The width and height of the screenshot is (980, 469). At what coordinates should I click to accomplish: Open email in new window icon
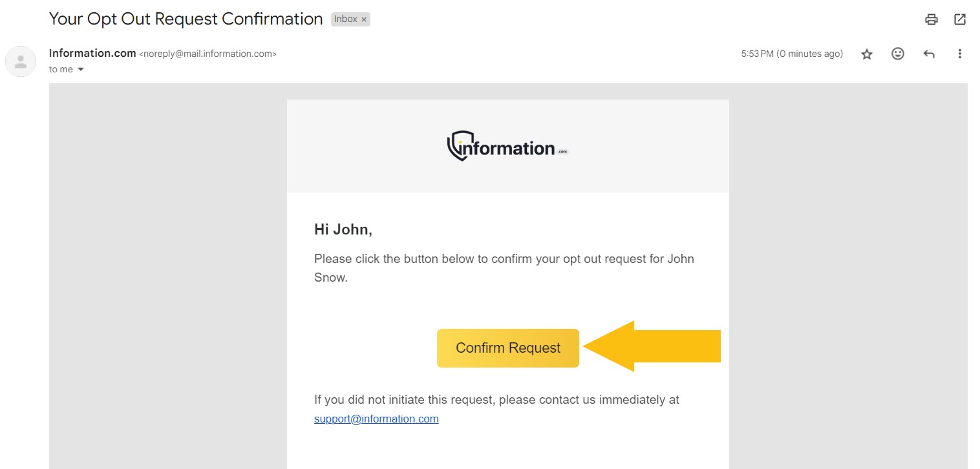[960, 19]
